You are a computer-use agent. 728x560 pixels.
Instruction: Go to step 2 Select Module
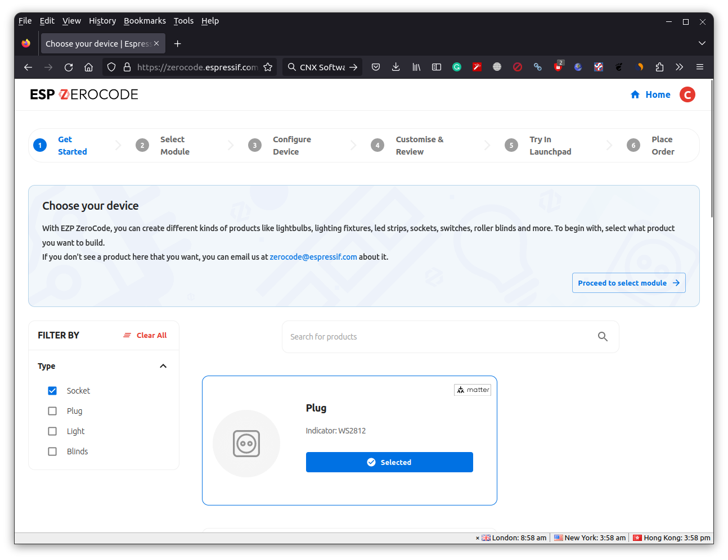163,146
